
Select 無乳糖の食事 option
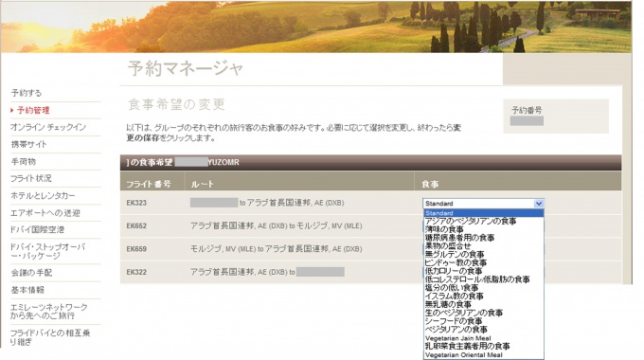(x=448, y=304)
